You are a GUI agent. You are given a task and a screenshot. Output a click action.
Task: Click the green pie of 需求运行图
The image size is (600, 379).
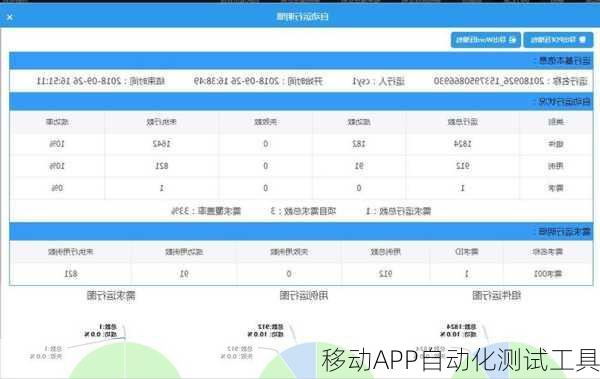tap(125, 360)
